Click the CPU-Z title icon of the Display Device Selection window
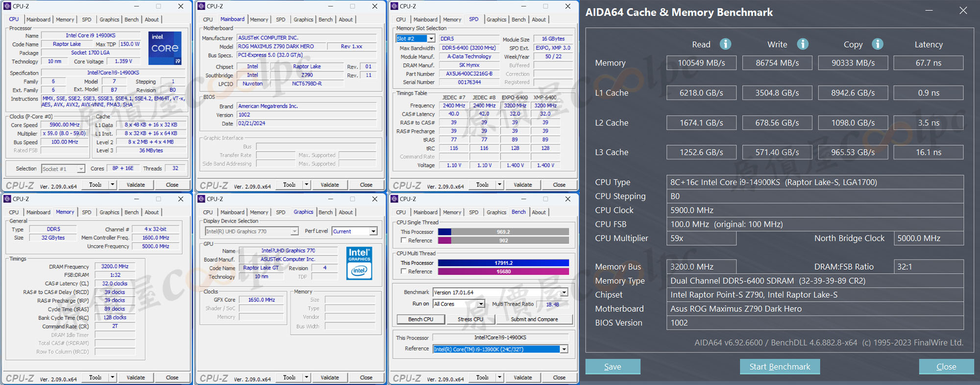The image size is (980, 385). (x=201, y=199)
